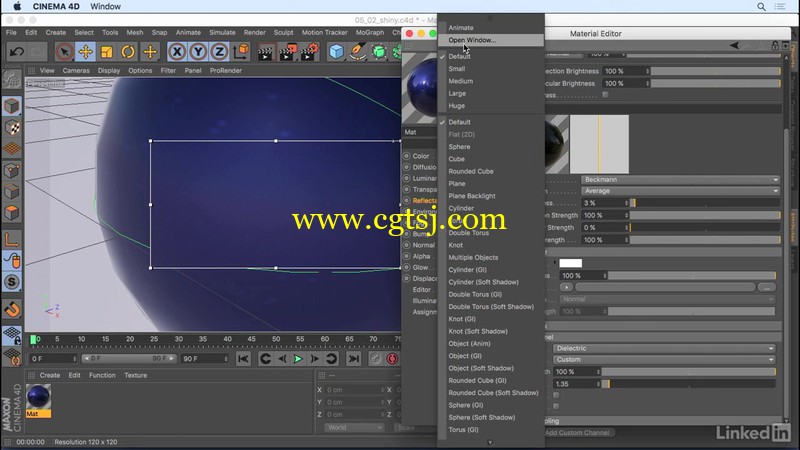Click the Add Custom Channel button

point(577,433)
